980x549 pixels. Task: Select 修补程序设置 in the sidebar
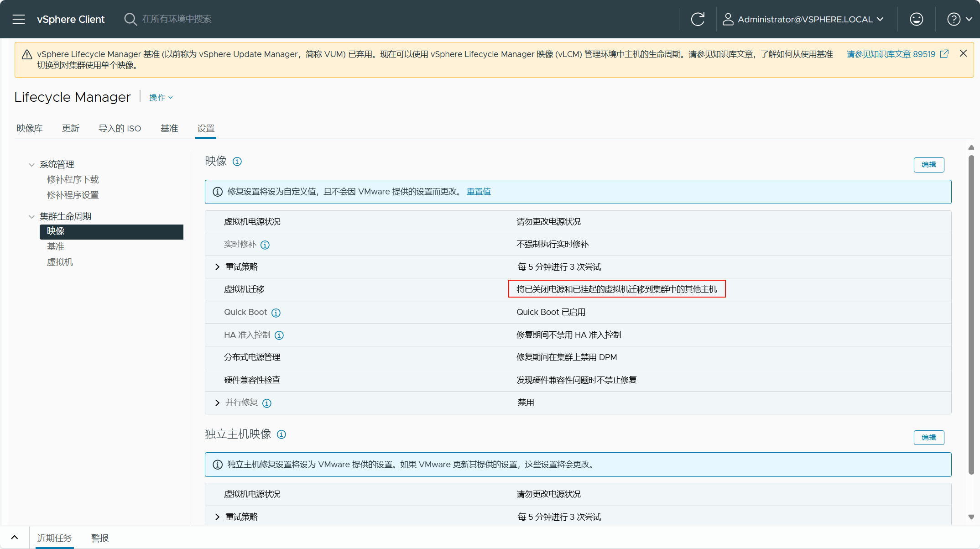pyautogui.click(x=73, y=195)
